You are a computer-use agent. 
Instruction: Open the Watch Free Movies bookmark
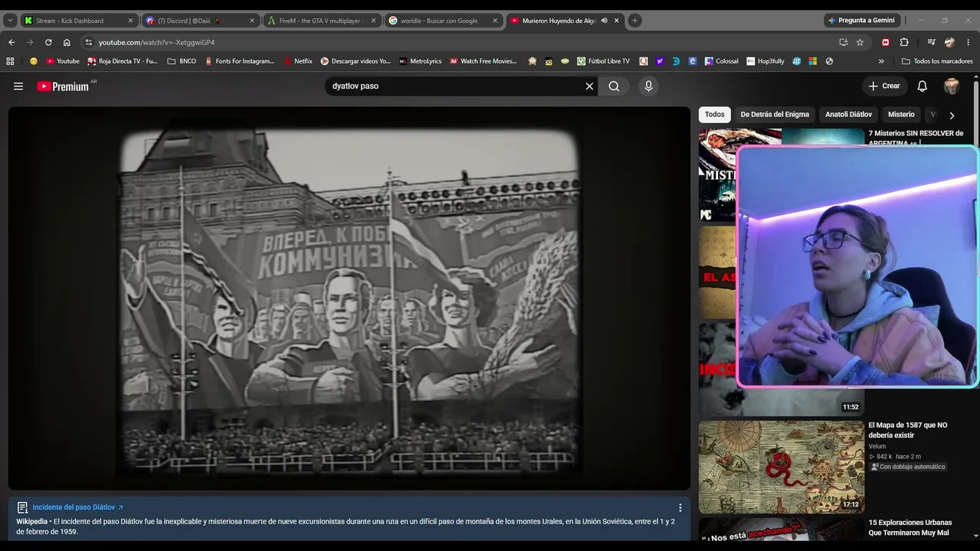point(483,61)
